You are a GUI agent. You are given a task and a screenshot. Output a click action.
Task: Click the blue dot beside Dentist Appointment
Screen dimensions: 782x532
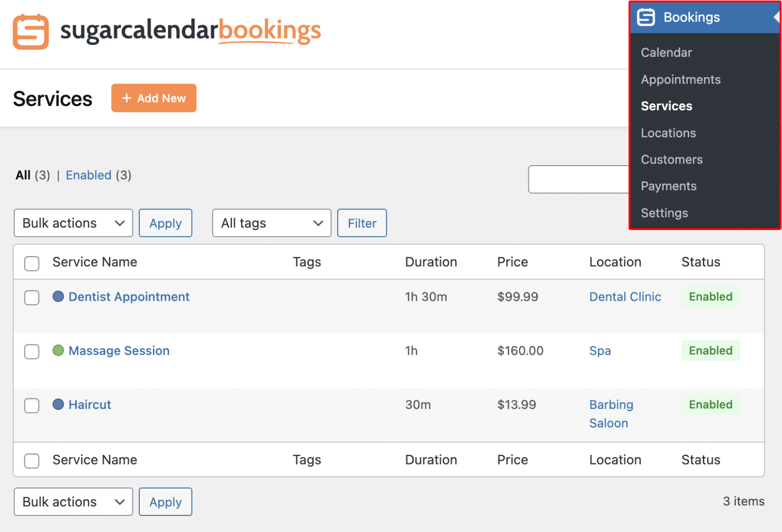pos(59,296)
